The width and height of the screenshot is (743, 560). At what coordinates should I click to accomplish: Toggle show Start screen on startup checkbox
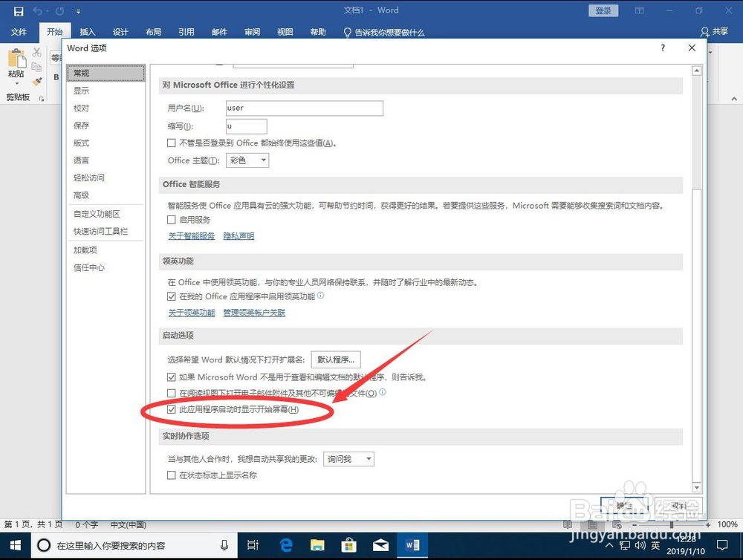coord(172,409)
